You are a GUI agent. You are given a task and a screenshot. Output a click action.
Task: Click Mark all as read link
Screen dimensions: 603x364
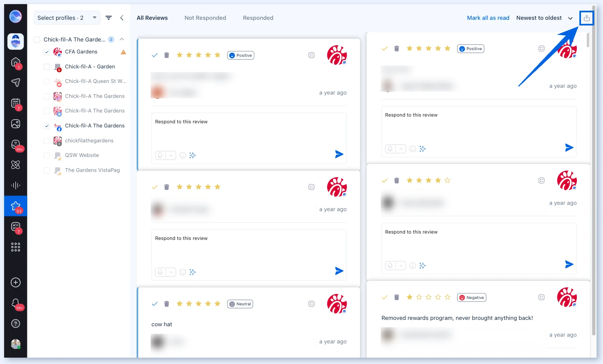tap(488, 18)
